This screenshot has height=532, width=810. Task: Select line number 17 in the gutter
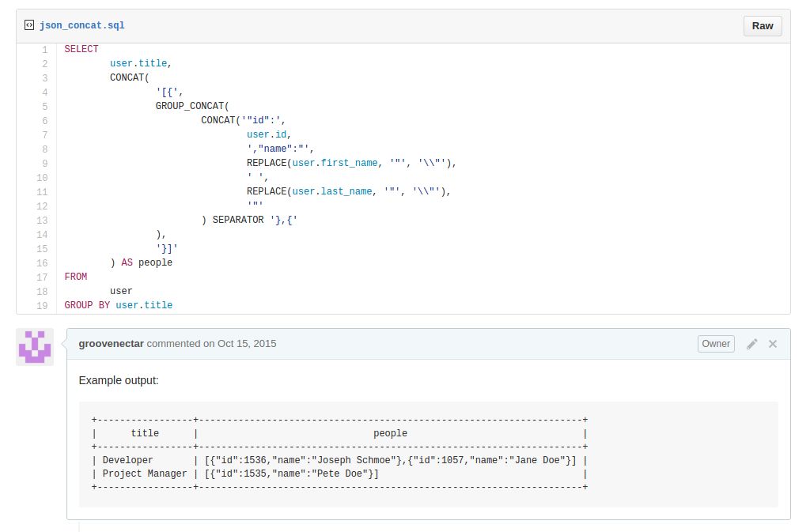42,277
